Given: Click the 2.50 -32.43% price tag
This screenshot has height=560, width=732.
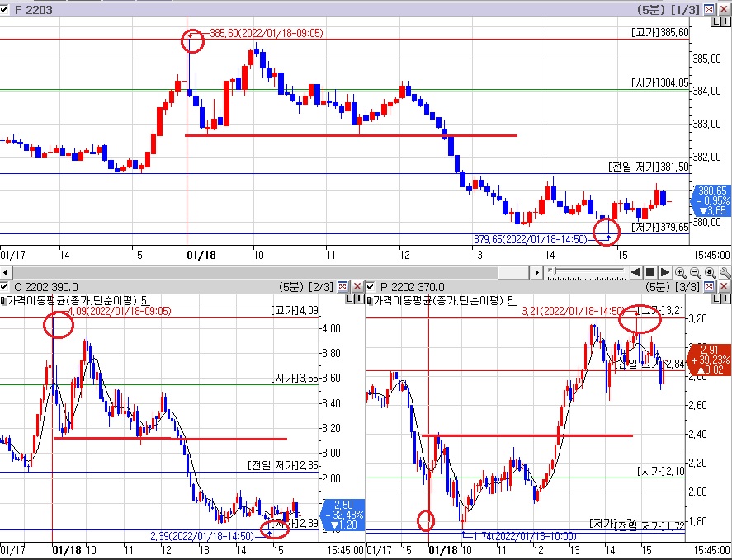Looking at the screenshot, I should [x=343, y=515].
